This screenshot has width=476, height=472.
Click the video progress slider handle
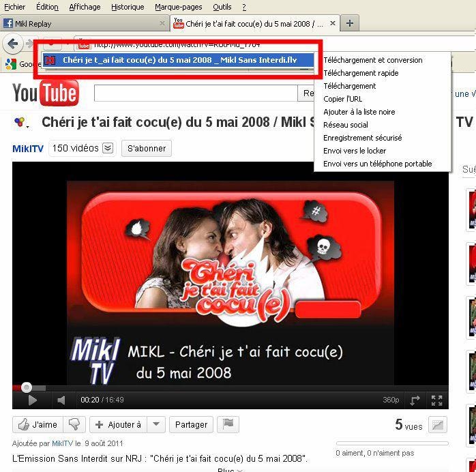[27, 387]
